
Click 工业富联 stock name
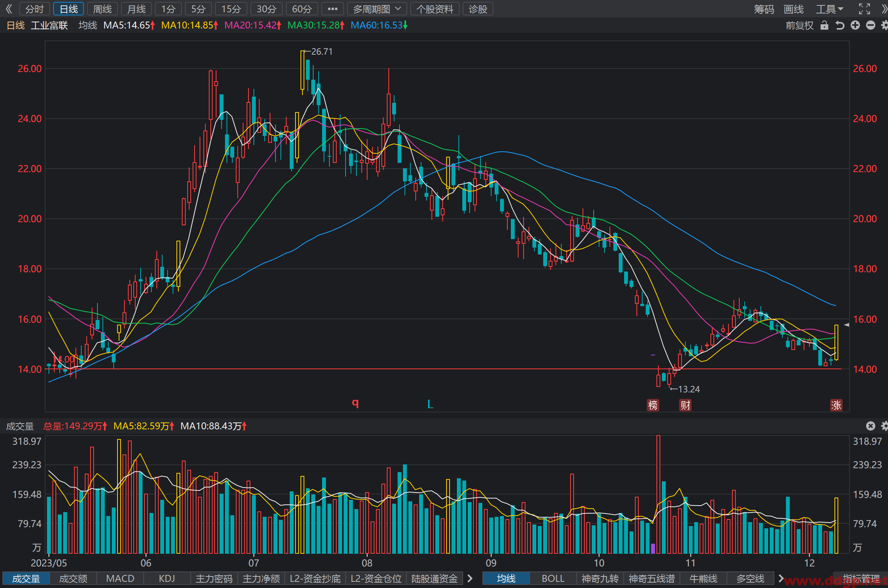click(x=49, y=25)
